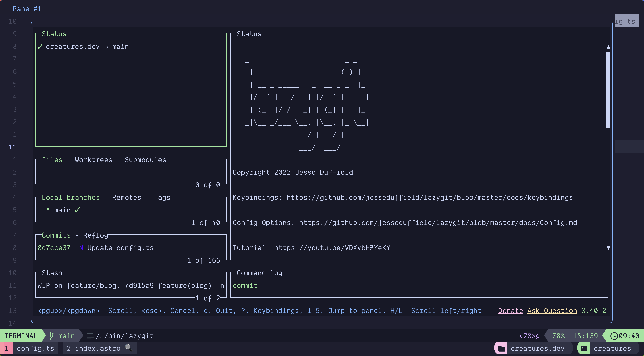Switch to the Submodules tab
This screenshot has height=356, width=644.
tap(146, 160)
